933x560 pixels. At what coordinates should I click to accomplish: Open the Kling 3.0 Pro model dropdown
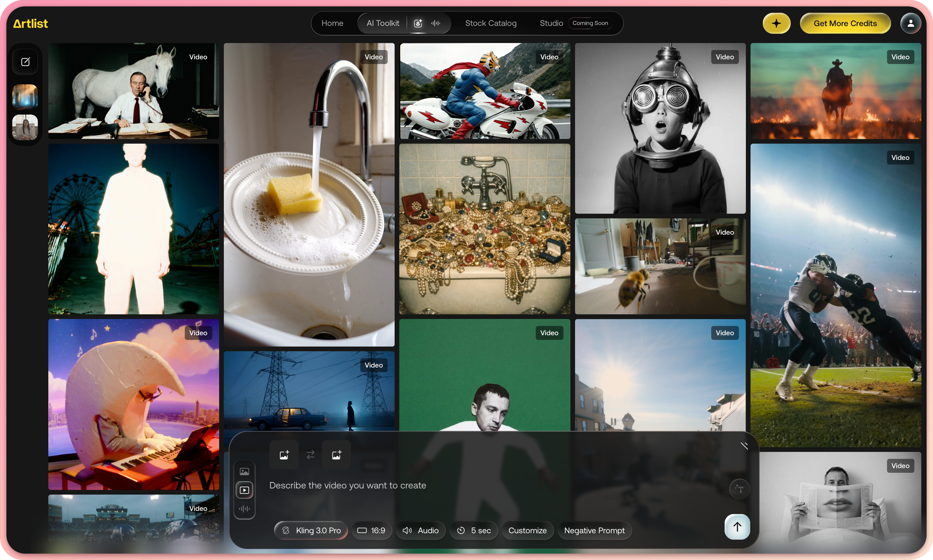(311, 530)
